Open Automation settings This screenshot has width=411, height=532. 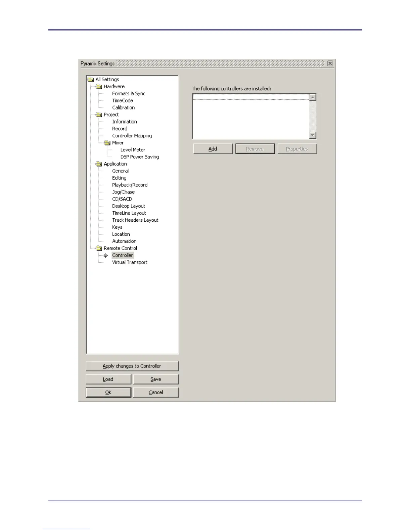tap(124, 242)
